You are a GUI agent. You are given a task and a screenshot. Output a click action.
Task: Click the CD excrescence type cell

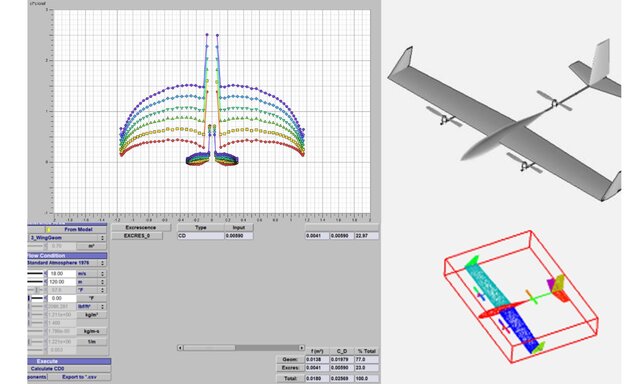201,236
